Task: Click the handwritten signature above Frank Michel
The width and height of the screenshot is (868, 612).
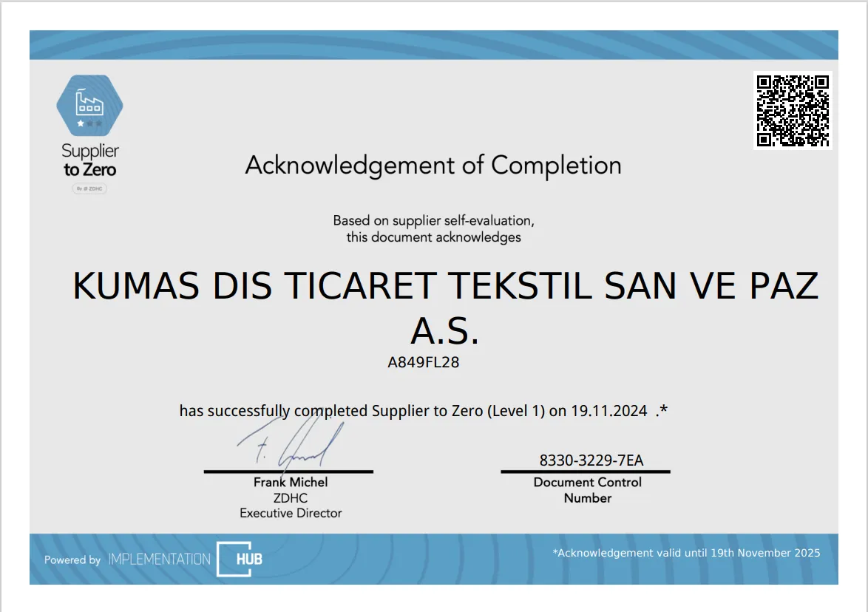Action: [x=291, y=443]
